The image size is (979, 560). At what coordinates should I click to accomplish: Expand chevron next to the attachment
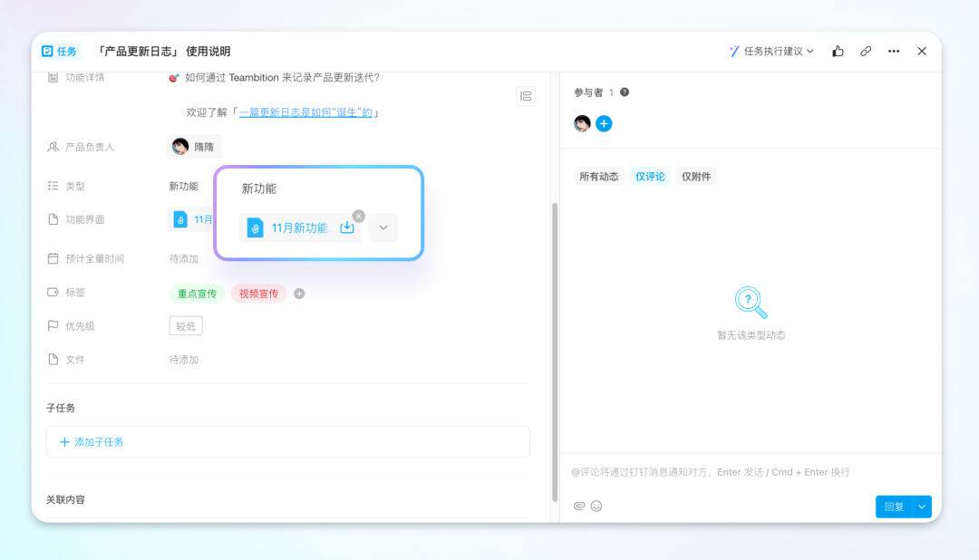click(383, 227)
